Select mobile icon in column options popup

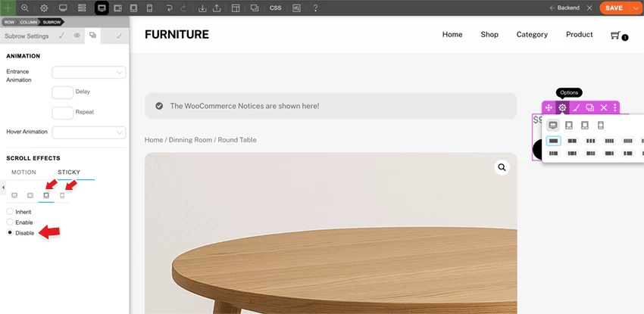601,125
